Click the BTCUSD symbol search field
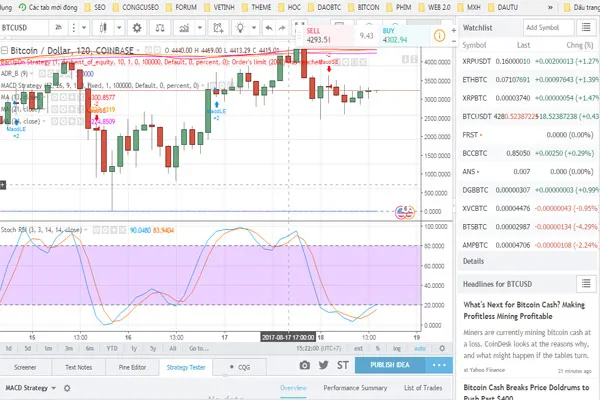The width and height of the screenshot is (600, 400). point(24,28)
